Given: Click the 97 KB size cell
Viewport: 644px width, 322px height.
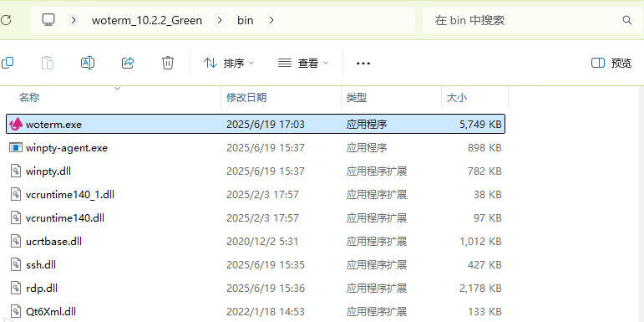Looking at the screenshot, I should [x=488, y=218].
